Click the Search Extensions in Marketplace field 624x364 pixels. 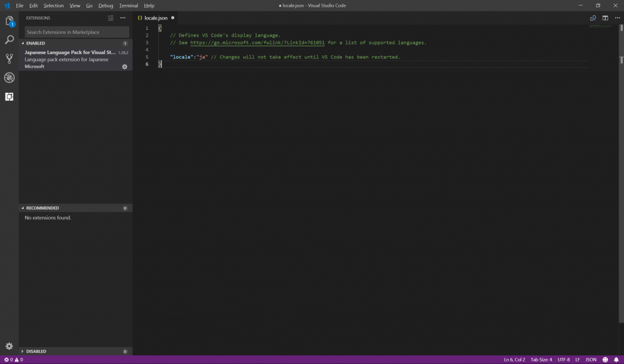(75, 32)
